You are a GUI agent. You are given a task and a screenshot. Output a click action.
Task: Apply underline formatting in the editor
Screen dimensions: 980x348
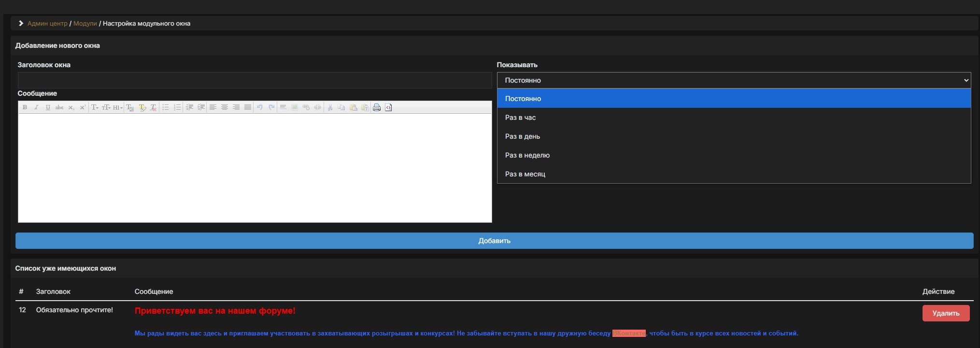click(48, 107)
